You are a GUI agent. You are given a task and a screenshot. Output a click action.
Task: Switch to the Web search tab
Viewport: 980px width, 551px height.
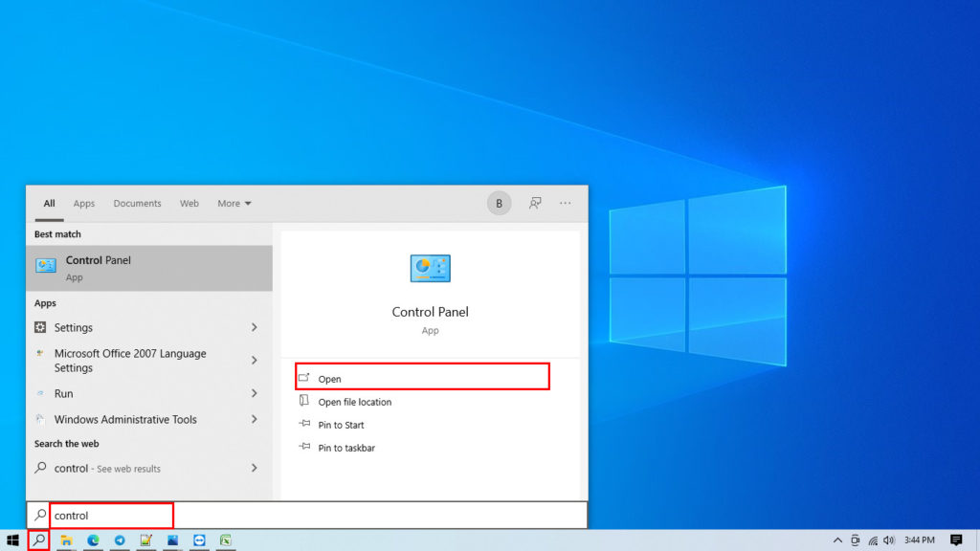pyautogui.click(x=189, y=204)
